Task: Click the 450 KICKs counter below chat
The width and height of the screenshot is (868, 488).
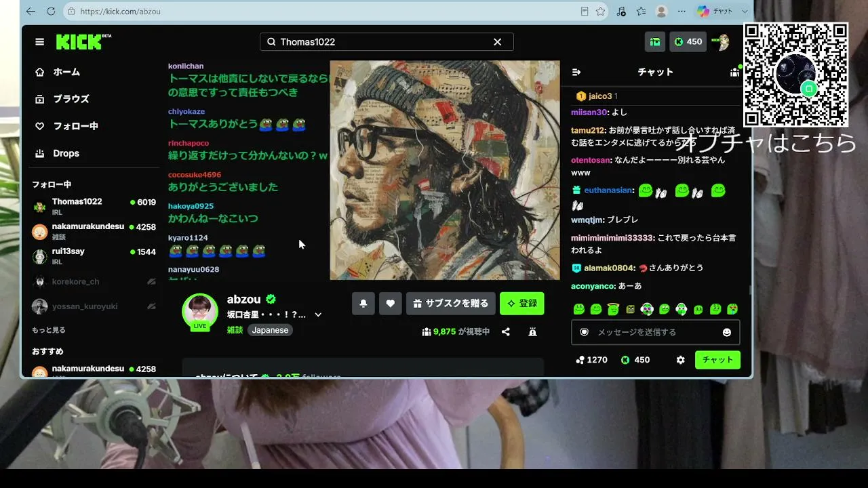Action: click(635, 360)
